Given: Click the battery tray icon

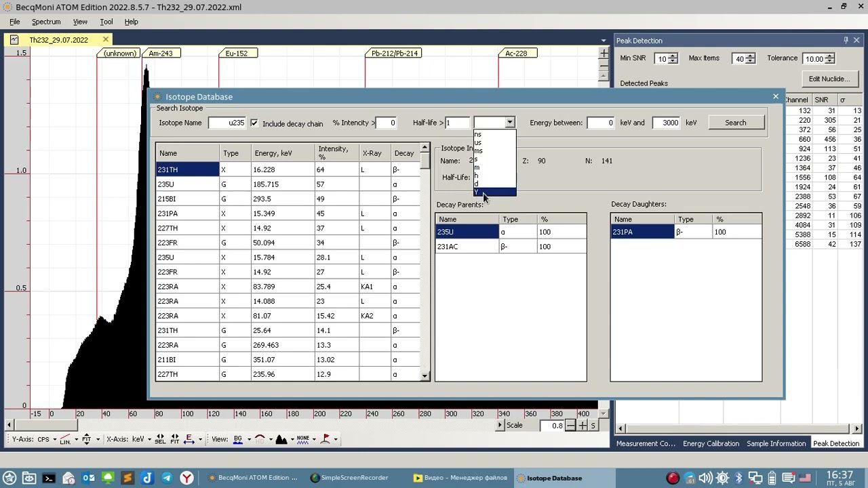Looking at the screenshot, I should pyautogui.click(x=772, y=478).
